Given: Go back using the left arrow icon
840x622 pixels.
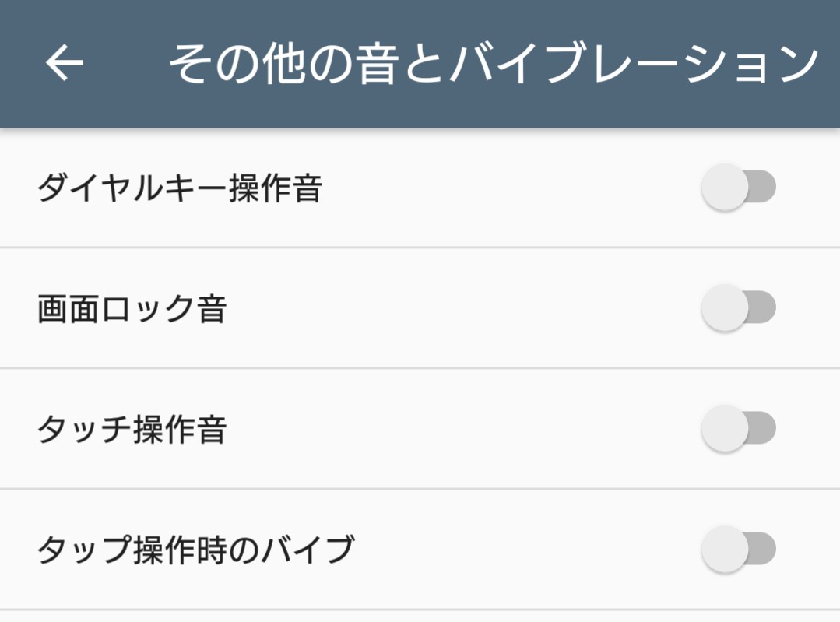Looking at the screenshot, I should 65,62.
